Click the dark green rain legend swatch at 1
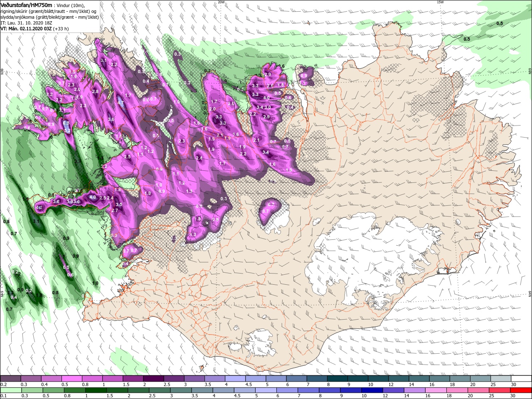Screen dimensions: 532x399 [96, 390]
